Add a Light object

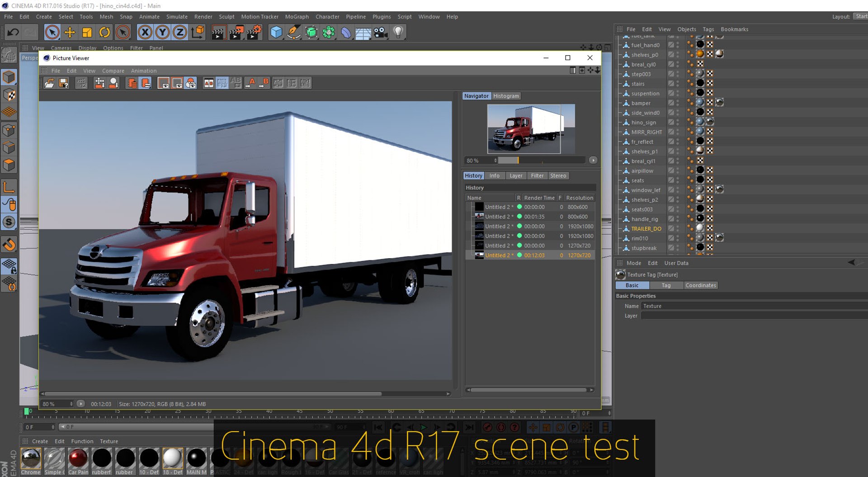click(398, 32)
